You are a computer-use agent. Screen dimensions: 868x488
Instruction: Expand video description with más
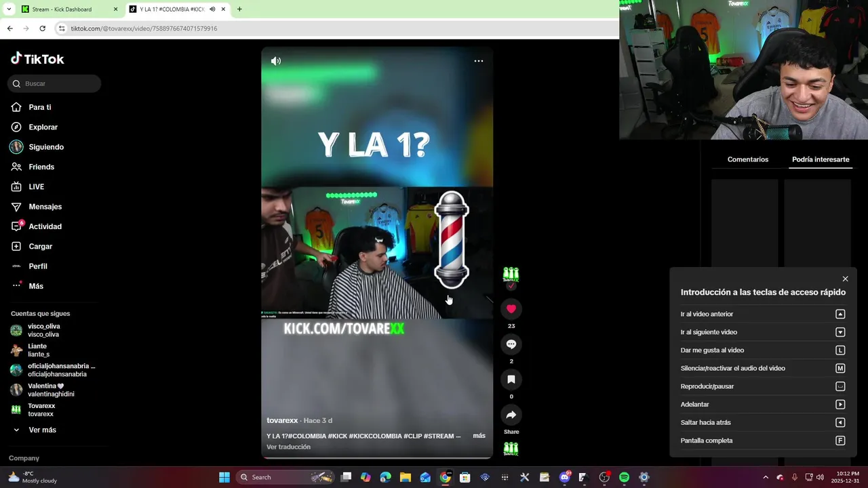coord(479,436)
